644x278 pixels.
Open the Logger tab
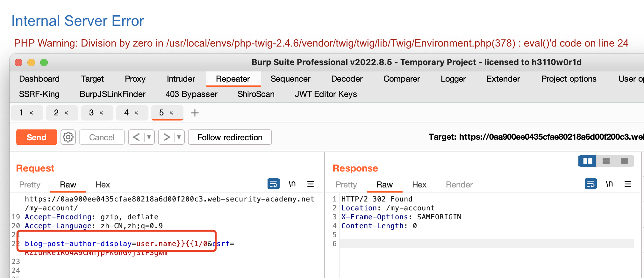pos(453,79)
